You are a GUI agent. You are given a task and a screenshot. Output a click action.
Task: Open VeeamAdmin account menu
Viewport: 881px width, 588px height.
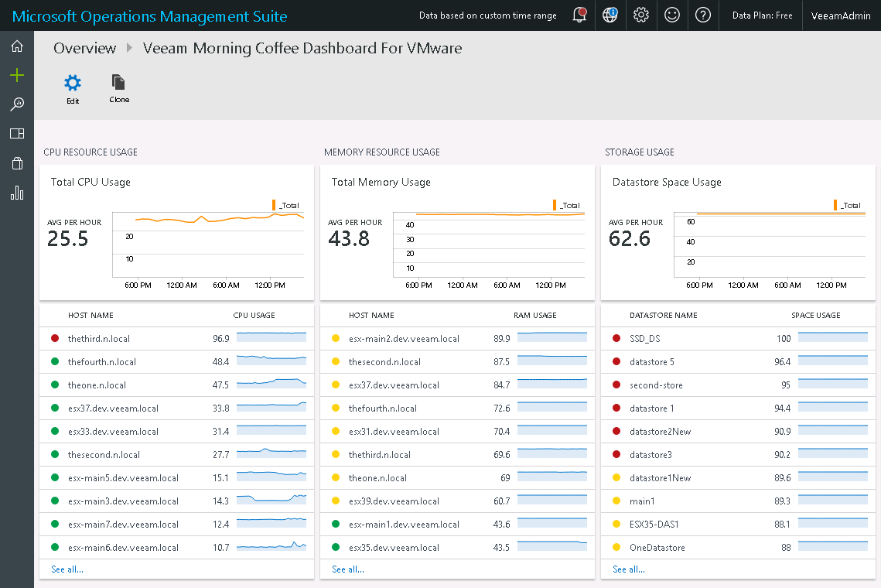841,15
